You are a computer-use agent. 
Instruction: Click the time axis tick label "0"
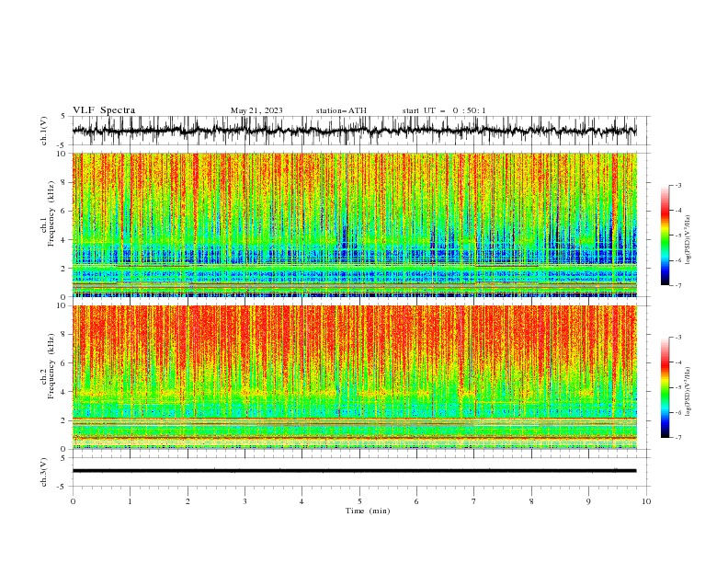(73, 501)
